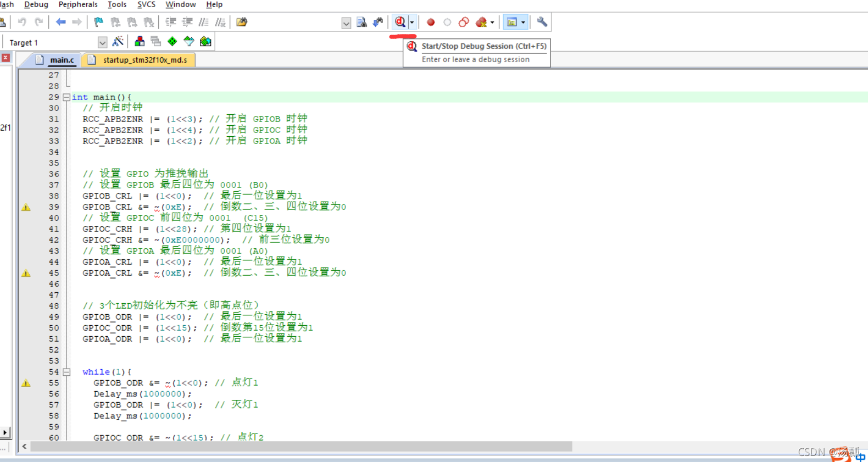
Task: Click the 'GPIOB_ODR |= (1<<0);' statement on line 57
Action: tap(148, 405)
